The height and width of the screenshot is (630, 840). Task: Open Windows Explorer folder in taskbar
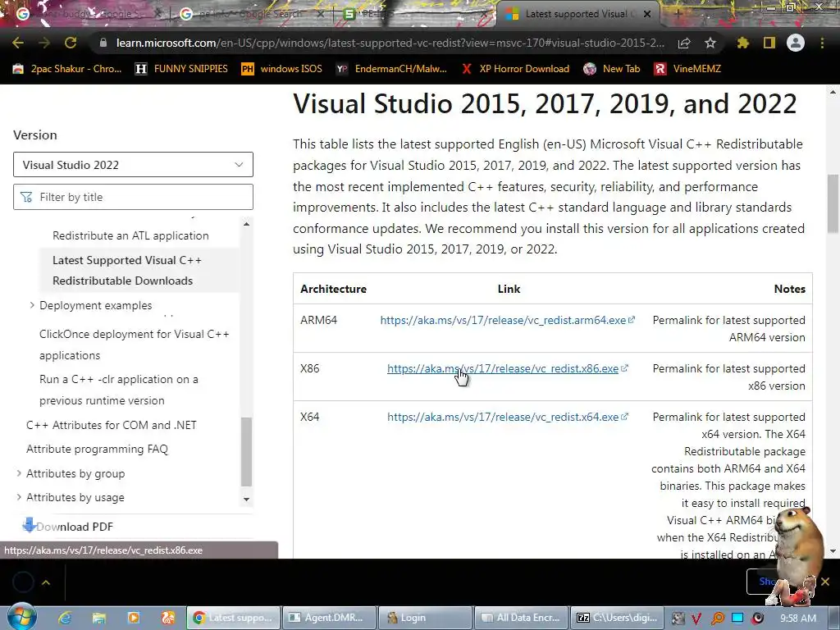(x=98, y=618)
